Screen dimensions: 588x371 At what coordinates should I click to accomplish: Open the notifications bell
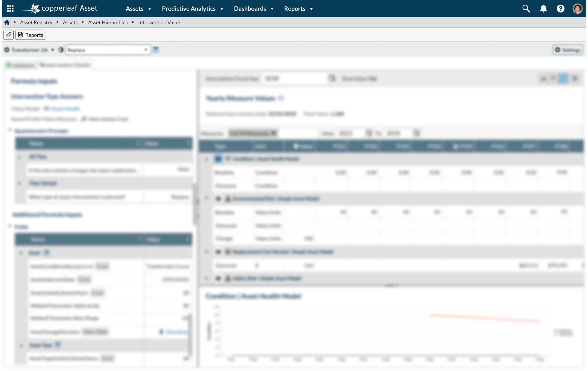[543, 8]
